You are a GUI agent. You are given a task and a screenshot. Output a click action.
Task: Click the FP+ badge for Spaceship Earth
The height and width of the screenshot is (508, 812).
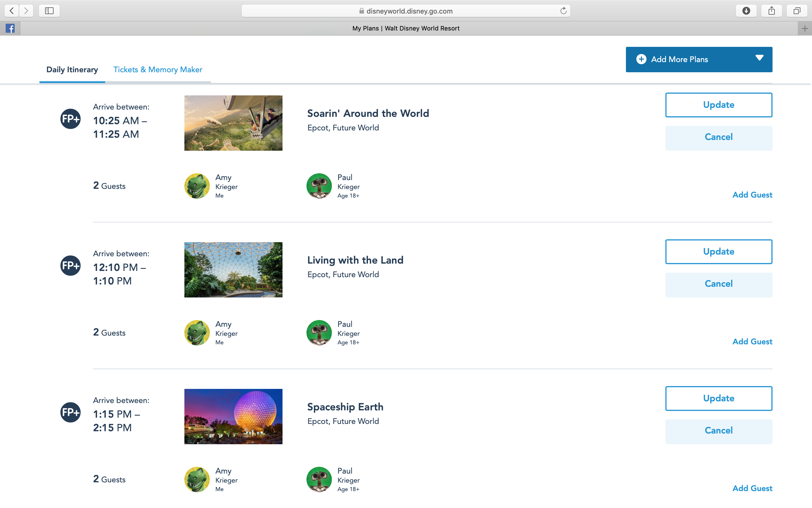click(x=70, y=412)
